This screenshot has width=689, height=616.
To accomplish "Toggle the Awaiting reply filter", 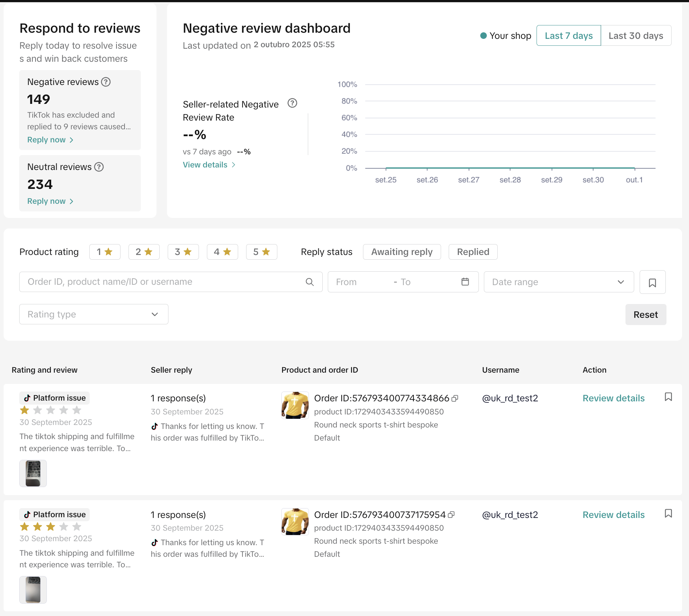I will (401, 252).
